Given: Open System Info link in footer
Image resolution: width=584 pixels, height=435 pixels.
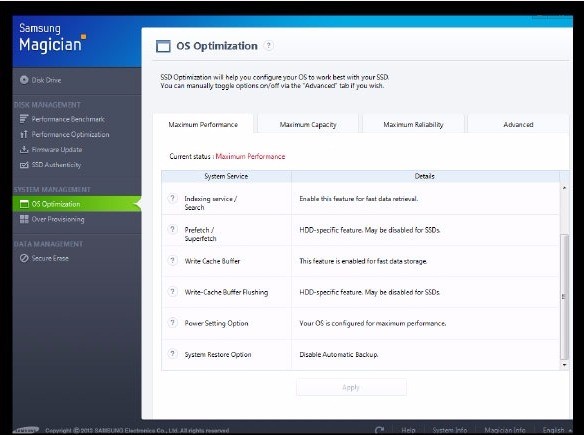Looking at the screenshot, I should (450, 430).
